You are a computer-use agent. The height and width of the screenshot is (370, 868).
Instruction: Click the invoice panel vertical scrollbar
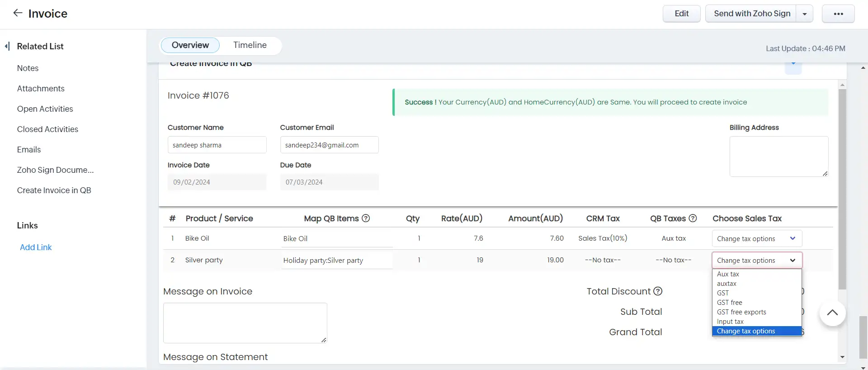tap(842, 190)
